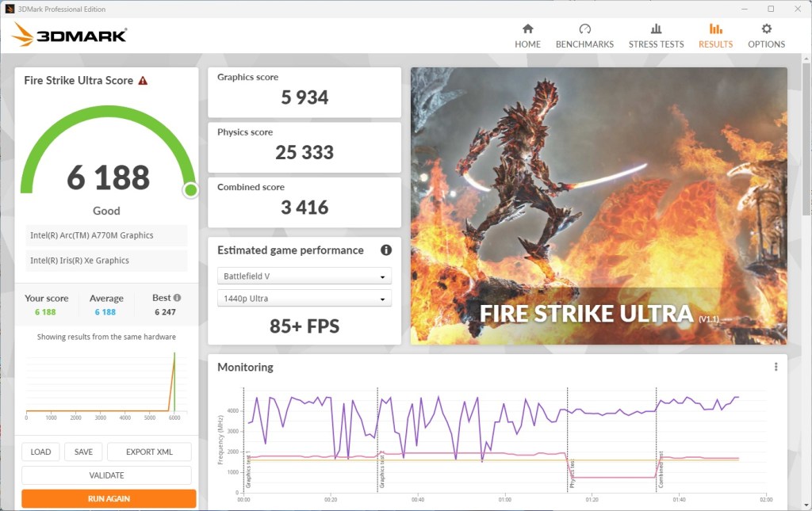This screenshot has width=812, height=511.
Task: Click the Options gear icon
Action: [x=767, y=29]
